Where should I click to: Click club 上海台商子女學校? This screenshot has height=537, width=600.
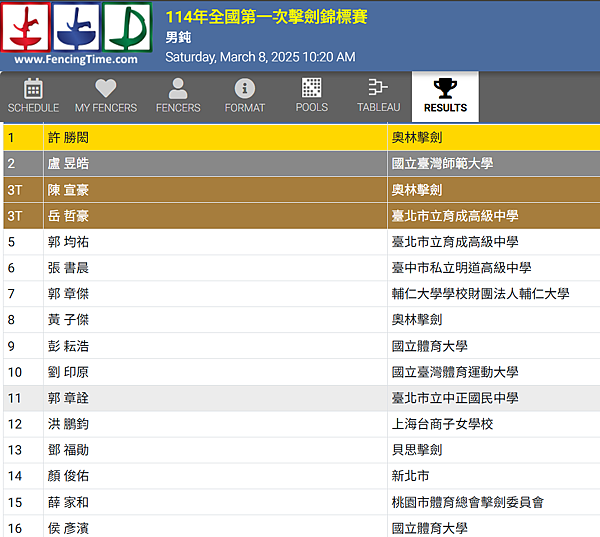[x=442, y=424]
